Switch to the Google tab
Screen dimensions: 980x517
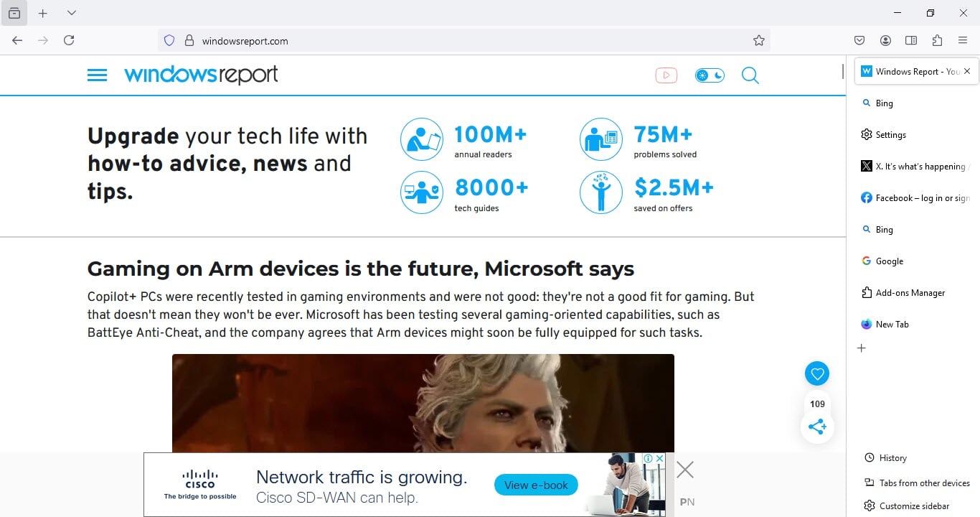pyautogui.click(x=915, y=261)
